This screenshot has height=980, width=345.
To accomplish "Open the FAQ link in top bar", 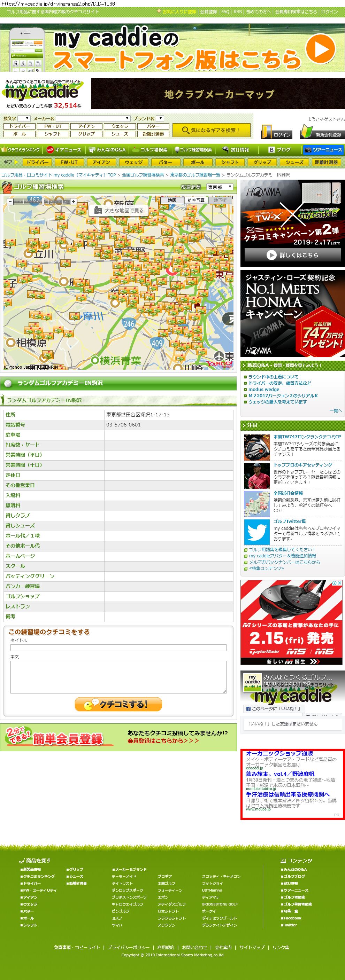I will coord(225,12).
